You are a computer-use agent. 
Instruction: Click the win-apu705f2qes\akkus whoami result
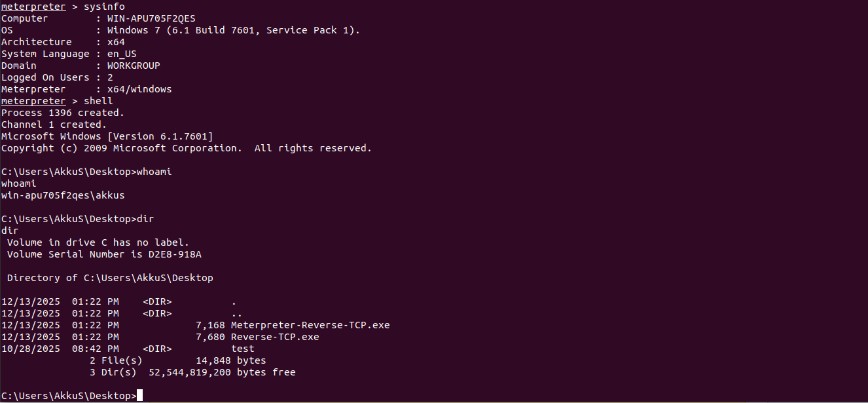63,195
